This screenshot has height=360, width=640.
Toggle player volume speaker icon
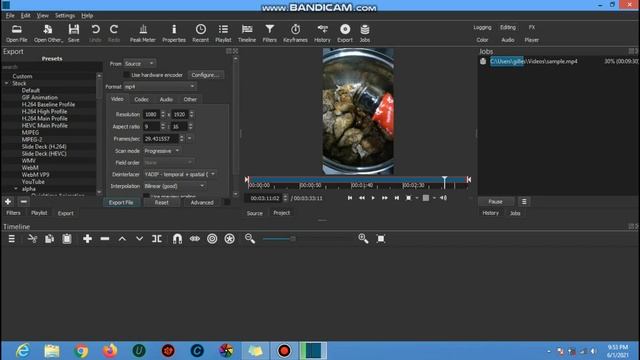point(443,198)
